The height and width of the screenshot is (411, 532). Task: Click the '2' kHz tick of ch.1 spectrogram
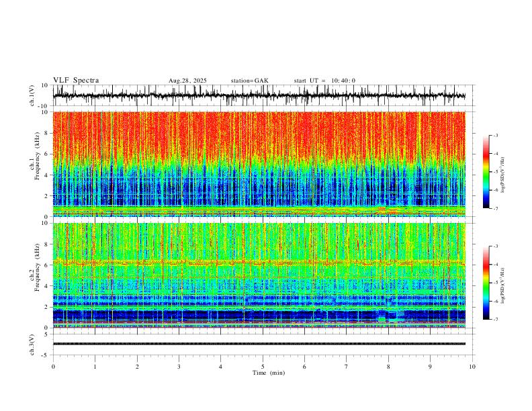pyautogui.click(x=47, y=196)
